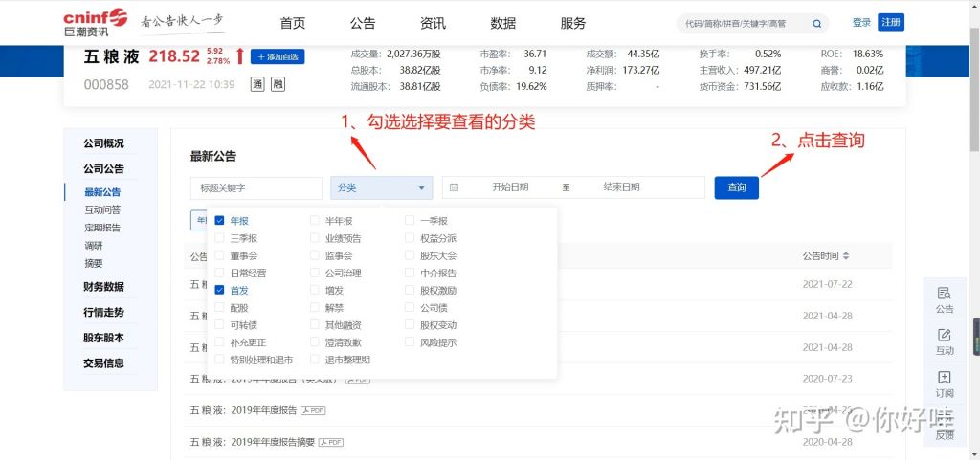Check the 股权变动 checkbox
This screenshot has height=460, width=980.
(410, 325)
